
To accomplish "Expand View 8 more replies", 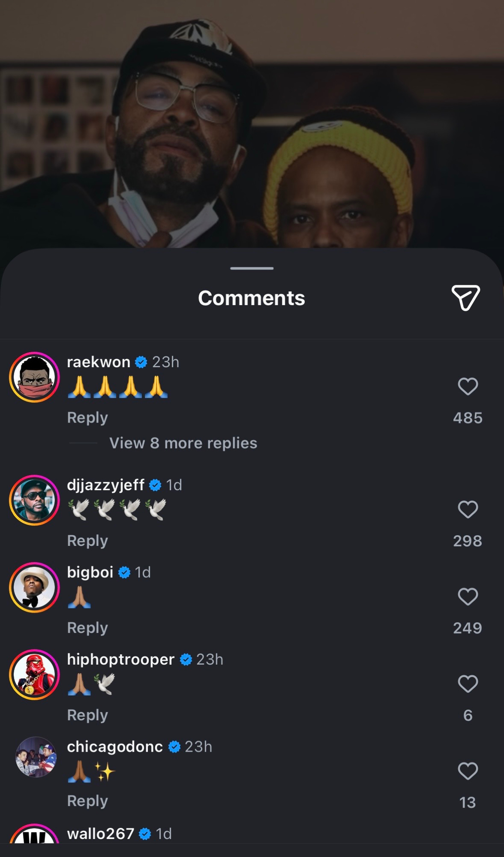I will (x=183, y=443).
